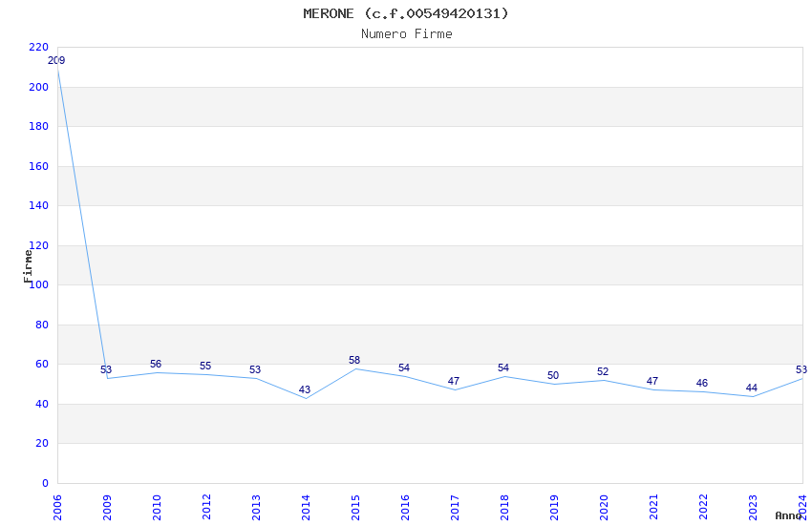Click the 2021 x-axis year label
This screenshot has height=525, width=812.
coord(653,504)
